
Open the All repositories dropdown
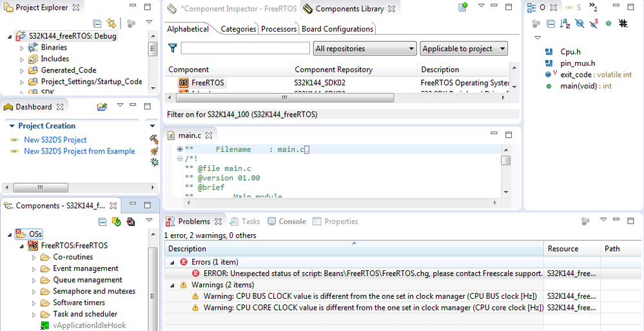(365, 48)
